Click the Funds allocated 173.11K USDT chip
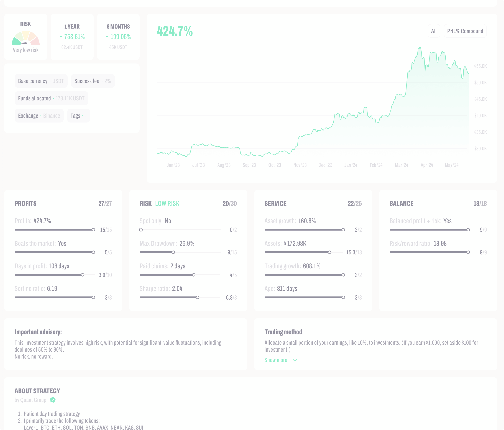The width and height of the screenshot is (504, 430). pyautogui.click(x=51, y=98)
